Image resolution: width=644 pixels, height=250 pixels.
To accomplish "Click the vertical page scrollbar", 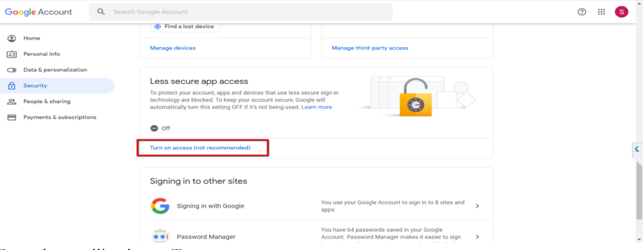I will coord(639,189).
